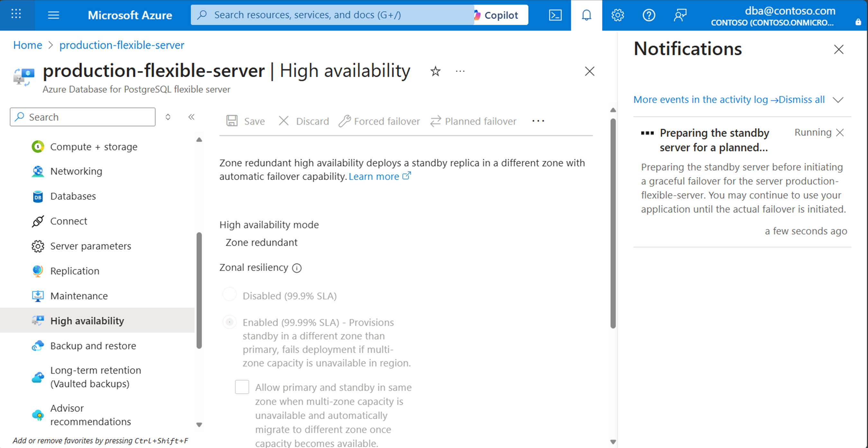Open the toolbar more options ellipsis

[x=538, y=121]
